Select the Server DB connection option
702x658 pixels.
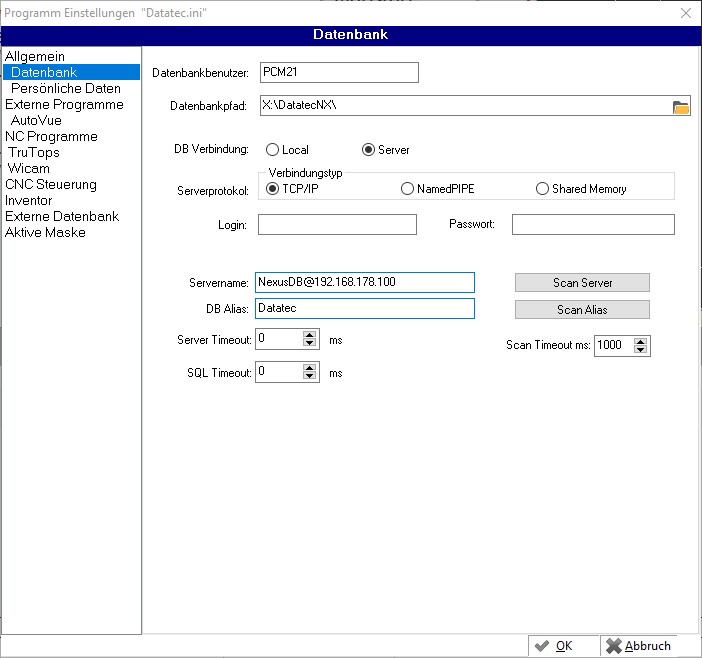(x=385, y=150)
